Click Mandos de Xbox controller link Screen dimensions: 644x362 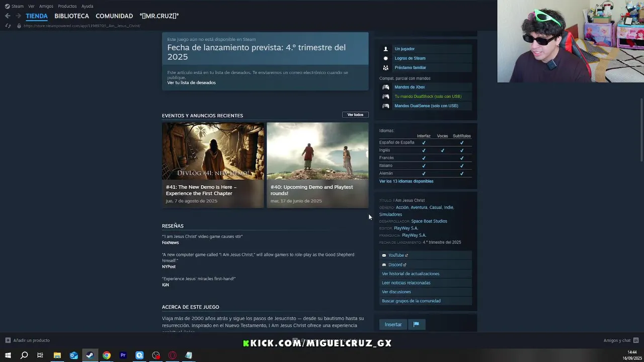410,87
